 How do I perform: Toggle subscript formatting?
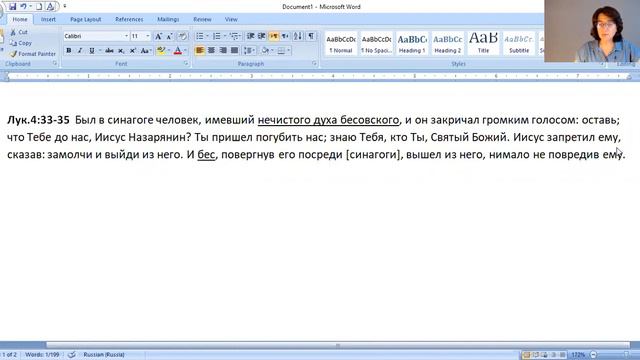pyautogui.click(x=121, y=51)
